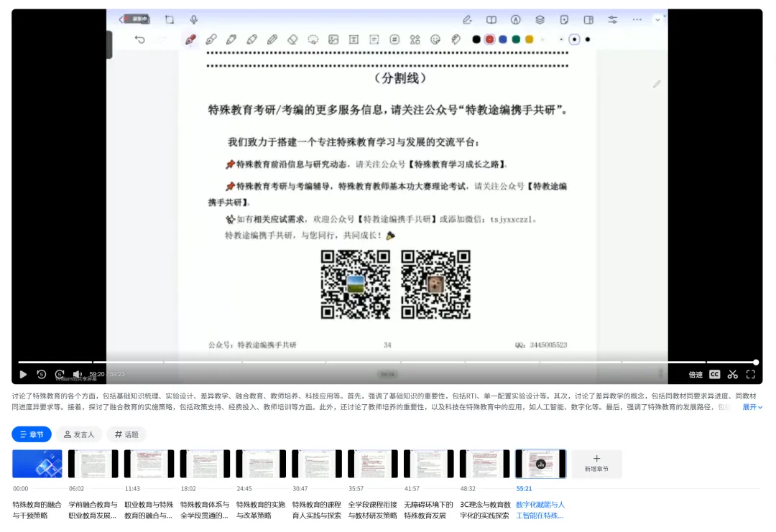Image resolution: width=776 pixels, height=532 pixels.
Task: Mute the video volume
Action: tap(77, 374)
